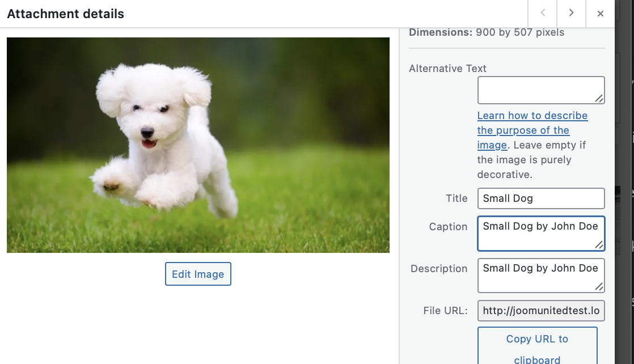Click the white dog image preview
The width and height of the screenshot is (634, 364).
click(198, 145)
